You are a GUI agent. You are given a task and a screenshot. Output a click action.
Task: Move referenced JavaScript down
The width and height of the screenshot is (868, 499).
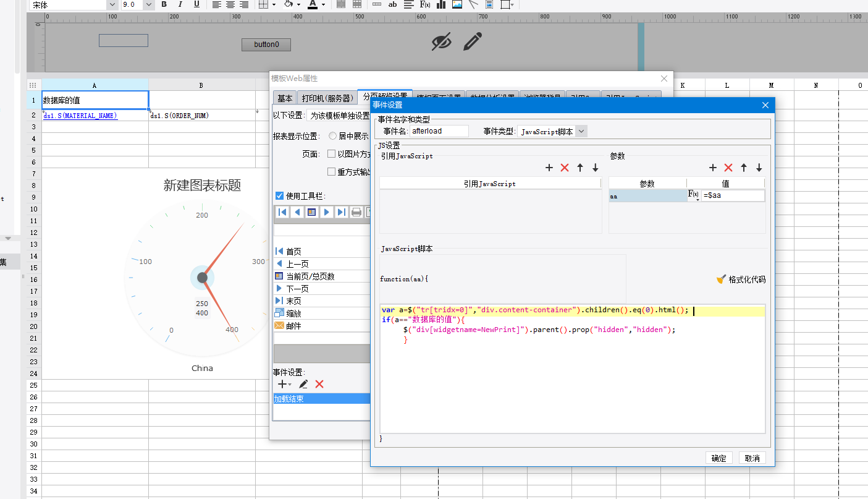pyautogui.click(x=596, y=168)
